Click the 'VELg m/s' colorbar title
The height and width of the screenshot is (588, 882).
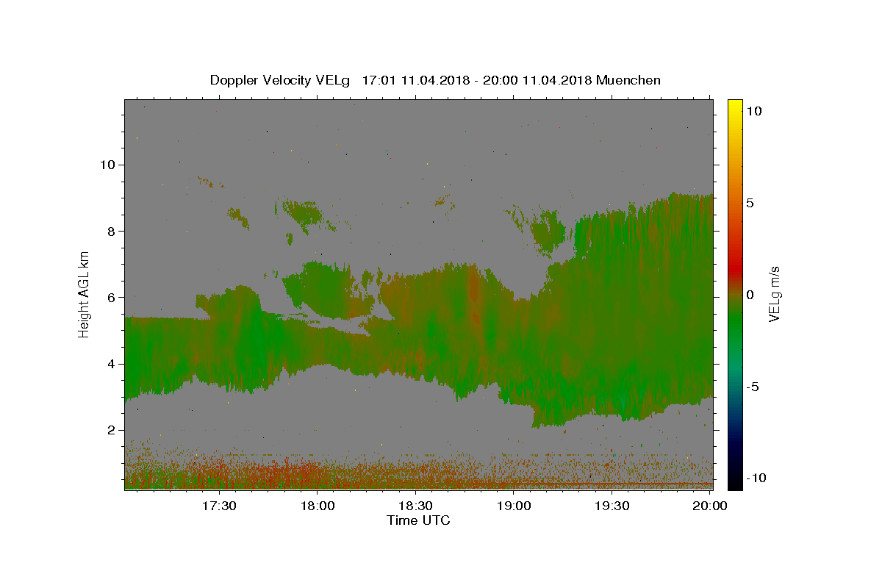click(x=775, y=294)
